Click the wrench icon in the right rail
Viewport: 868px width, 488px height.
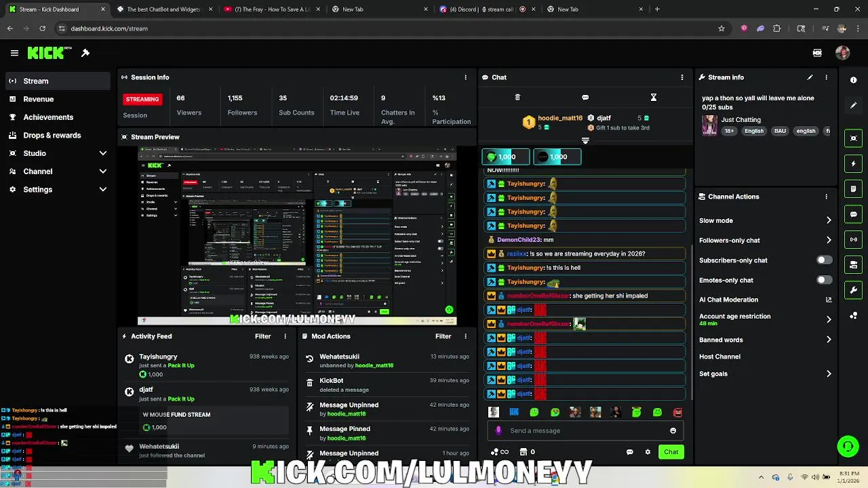click(x=854, y=290)
